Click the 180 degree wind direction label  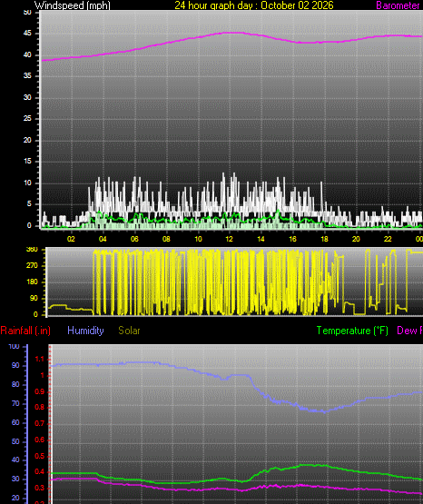pyautogui.click(x=32, y=282)
